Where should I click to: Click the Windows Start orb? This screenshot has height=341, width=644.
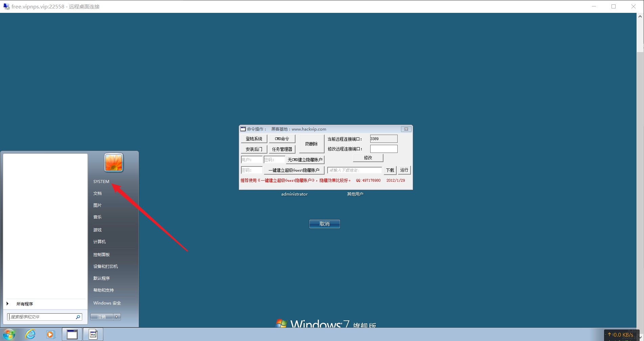(x=9, y=335)
